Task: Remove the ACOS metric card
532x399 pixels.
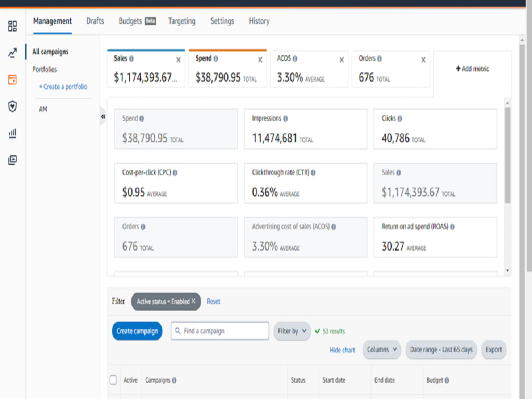Action: [x=342, y=60]
